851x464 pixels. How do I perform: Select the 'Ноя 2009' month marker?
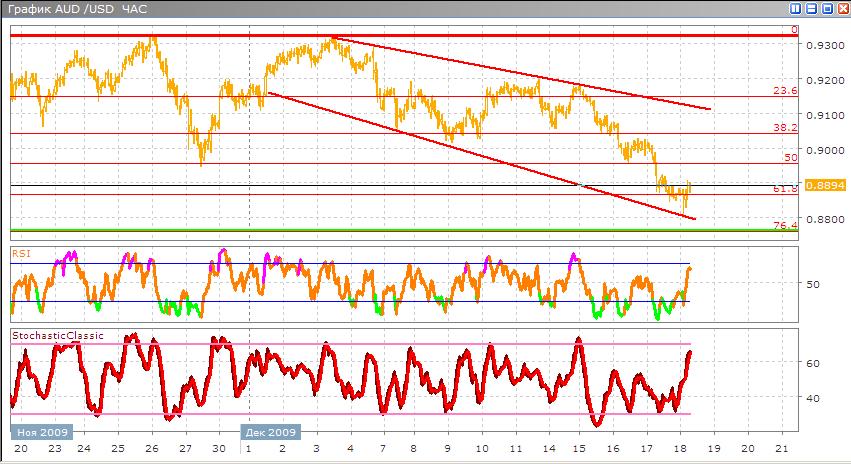click(38, 433)
